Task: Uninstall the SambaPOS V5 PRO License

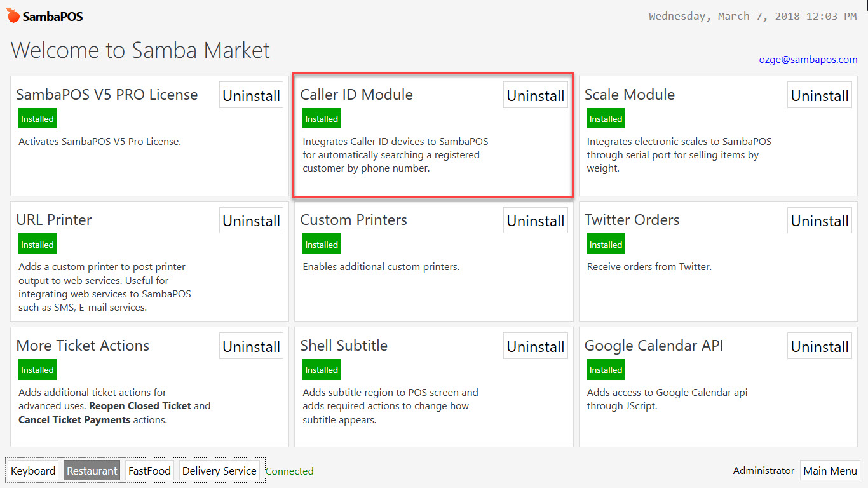Action: 251,95
